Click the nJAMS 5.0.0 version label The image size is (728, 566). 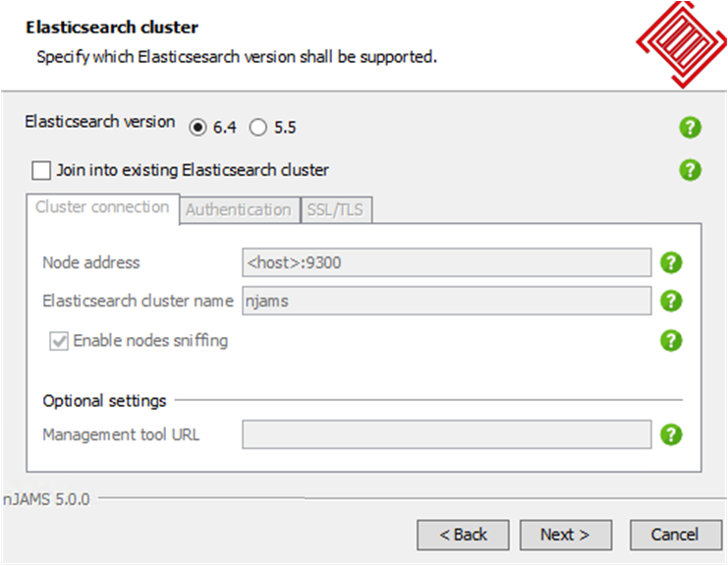46,499
